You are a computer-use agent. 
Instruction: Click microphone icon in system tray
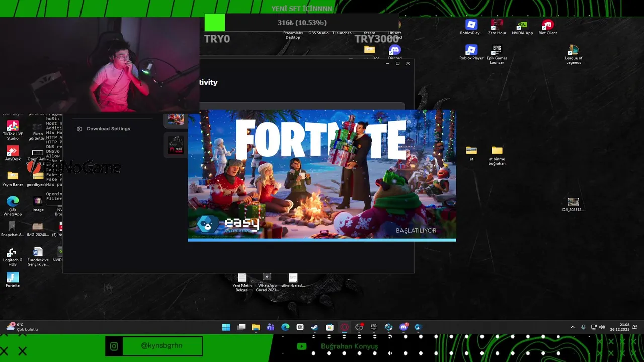[x=583, y=327]
